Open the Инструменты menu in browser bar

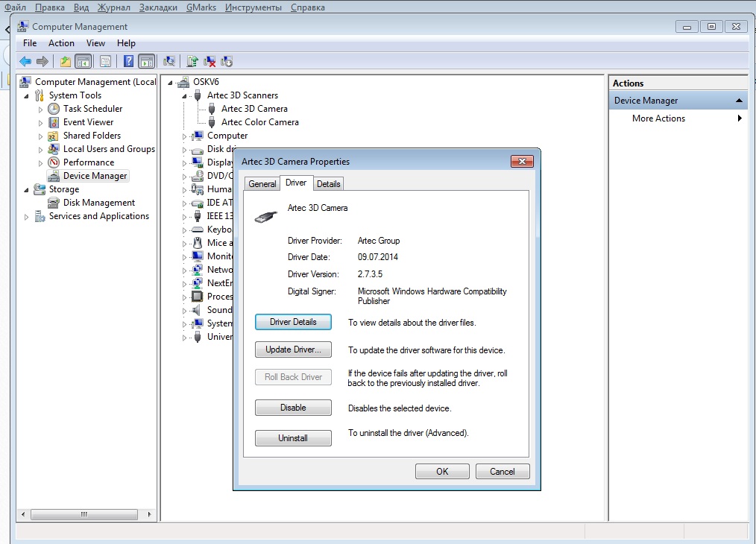(x=253, y=7)
